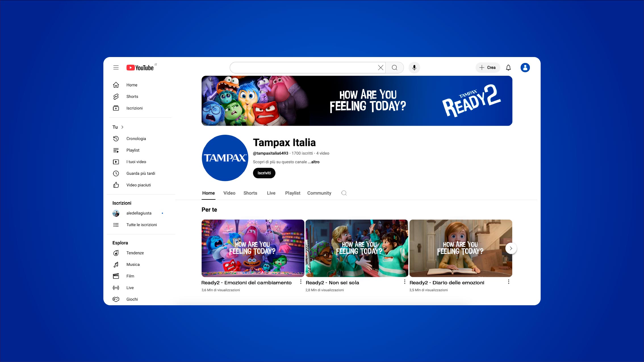Open options for Diario delle emozioni video
Image resolution: width=644 pixels, height=362 pixels.
pos(509,282)
